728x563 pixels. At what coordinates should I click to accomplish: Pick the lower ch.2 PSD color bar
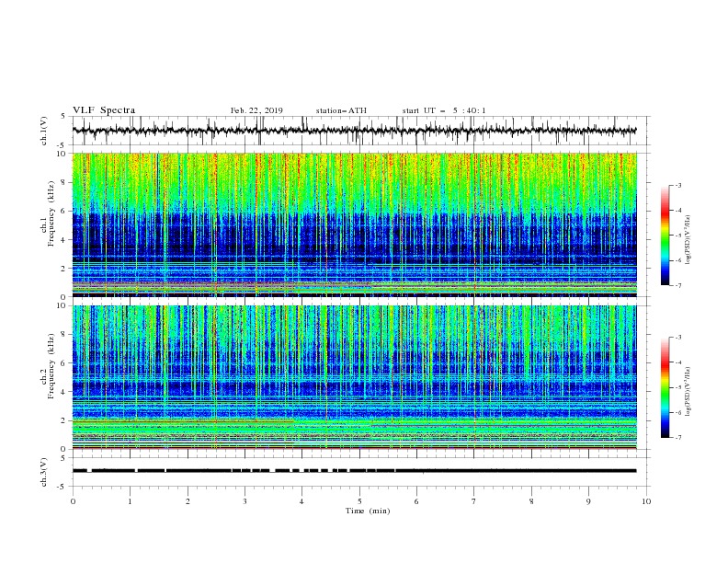[x=665, y=387]
